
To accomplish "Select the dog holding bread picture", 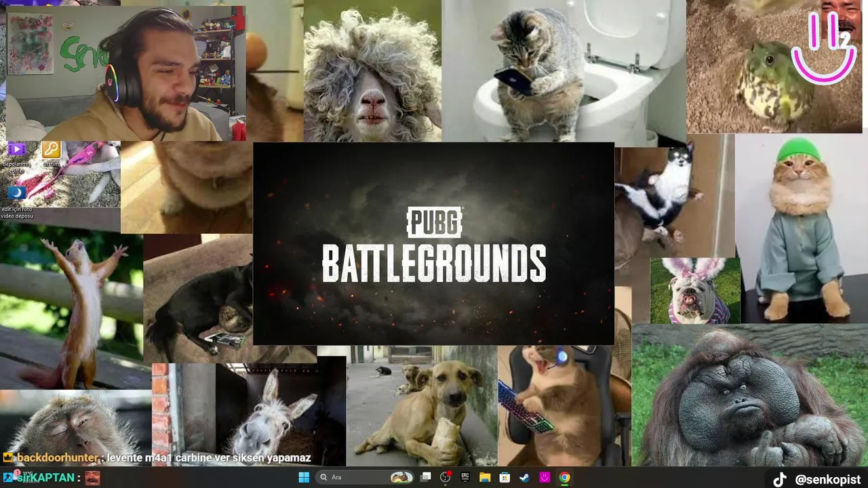I will point(422,405).
